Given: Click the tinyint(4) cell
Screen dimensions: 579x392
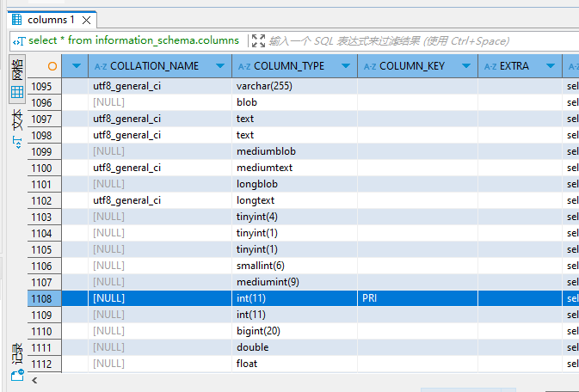Looking at the screenshot, I should pyautogui.click(x=295, y=217).
